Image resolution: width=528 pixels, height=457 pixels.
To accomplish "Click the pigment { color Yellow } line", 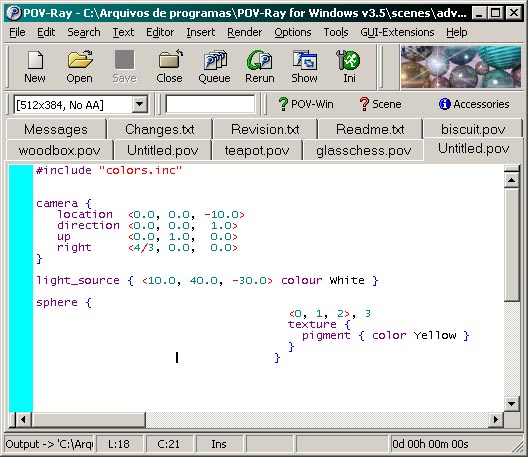I will (x=386, y=335).
